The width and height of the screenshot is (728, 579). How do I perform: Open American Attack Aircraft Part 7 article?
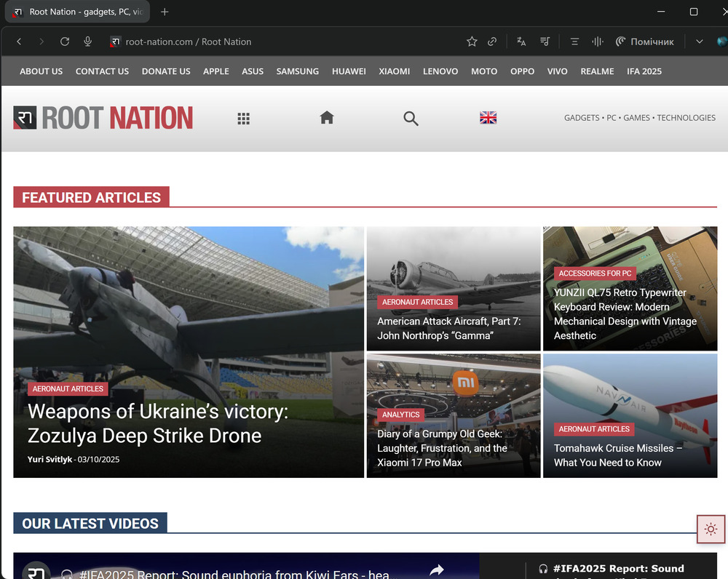click(449, 329)
